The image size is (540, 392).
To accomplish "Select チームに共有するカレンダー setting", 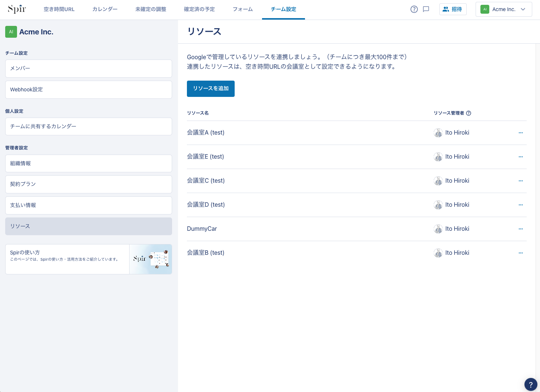I will [88, 126].
